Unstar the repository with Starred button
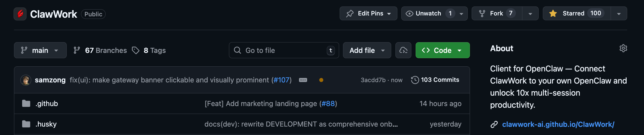The height and width of the screenshot is (135, 644). (x=577, y=13)
